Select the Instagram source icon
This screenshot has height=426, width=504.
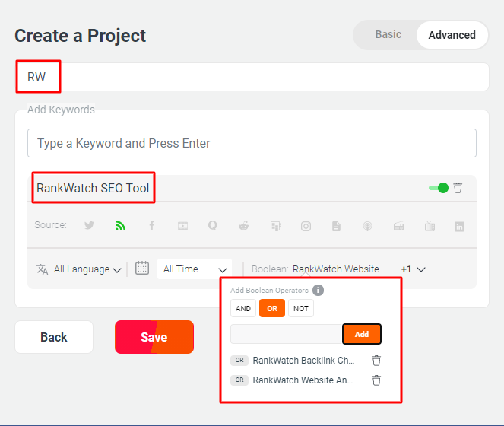(306, 227)
